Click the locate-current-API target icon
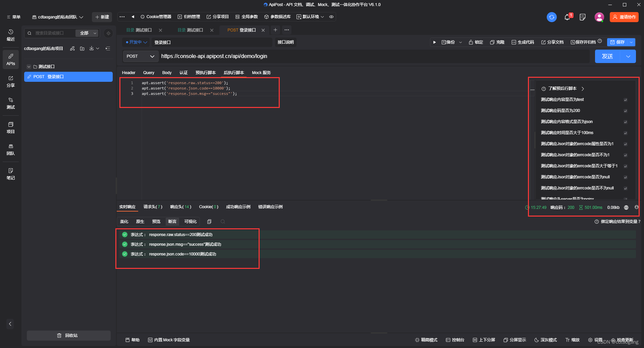The height and width of the screenshot is (348, 644). (x=108, y=33)
